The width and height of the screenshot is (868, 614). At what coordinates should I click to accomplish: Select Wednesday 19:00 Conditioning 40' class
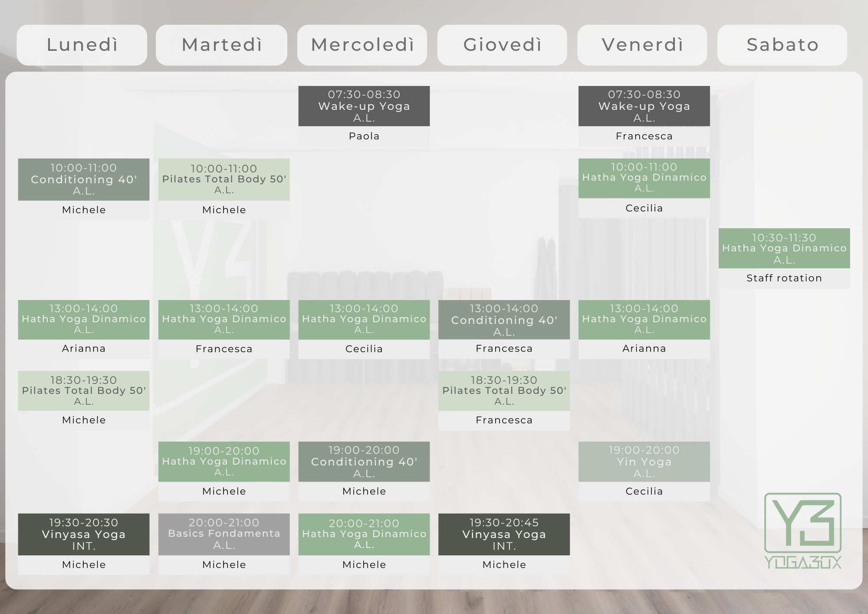point(364,462)
